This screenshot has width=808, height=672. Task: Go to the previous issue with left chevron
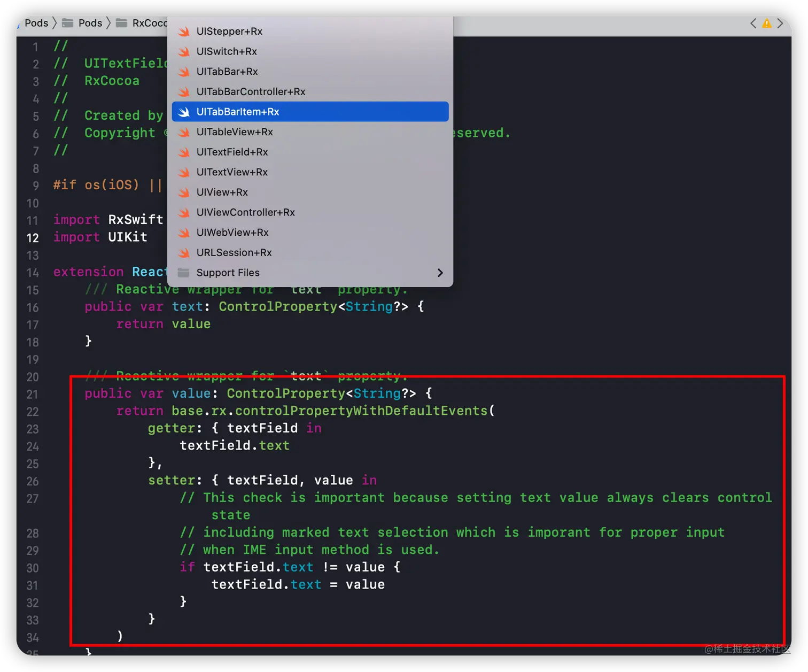pos(753,24)
